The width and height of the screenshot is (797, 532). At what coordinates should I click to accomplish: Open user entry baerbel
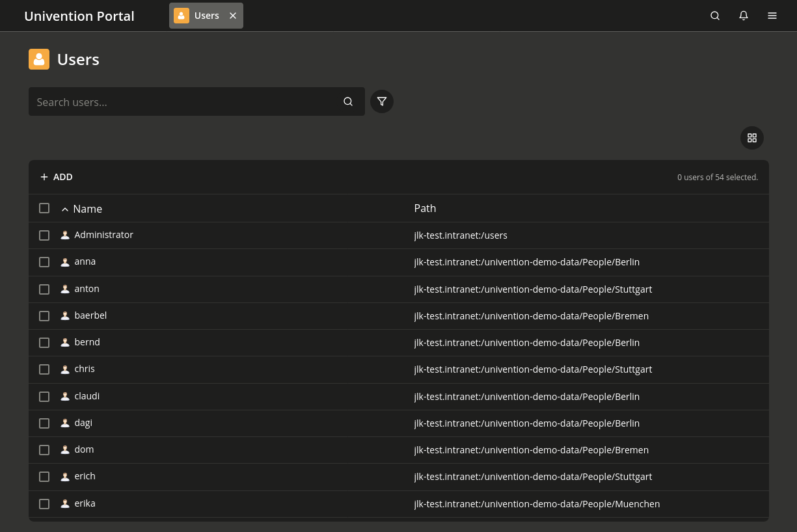(90, 315)
